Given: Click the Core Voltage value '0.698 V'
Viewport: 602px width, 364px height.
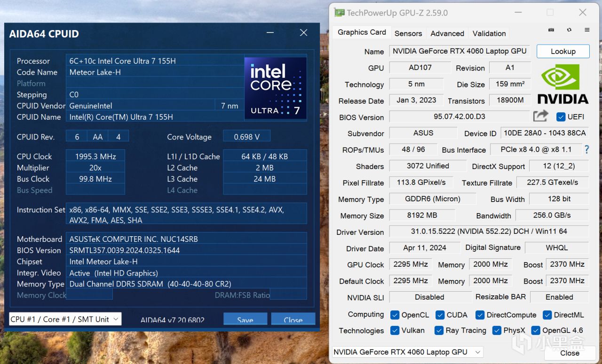Looking at the screenshot, I should click(x=246, y=137).
